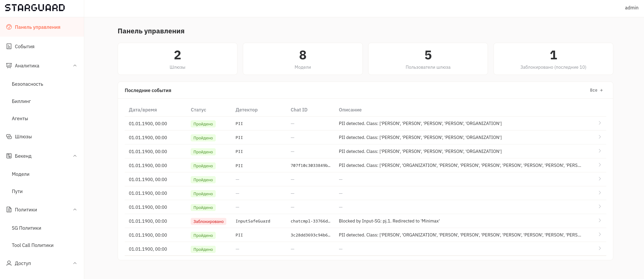This screenshot has width=644, height=279.
Task: Click the События list icon in sidebar
Action: point(9,46)
